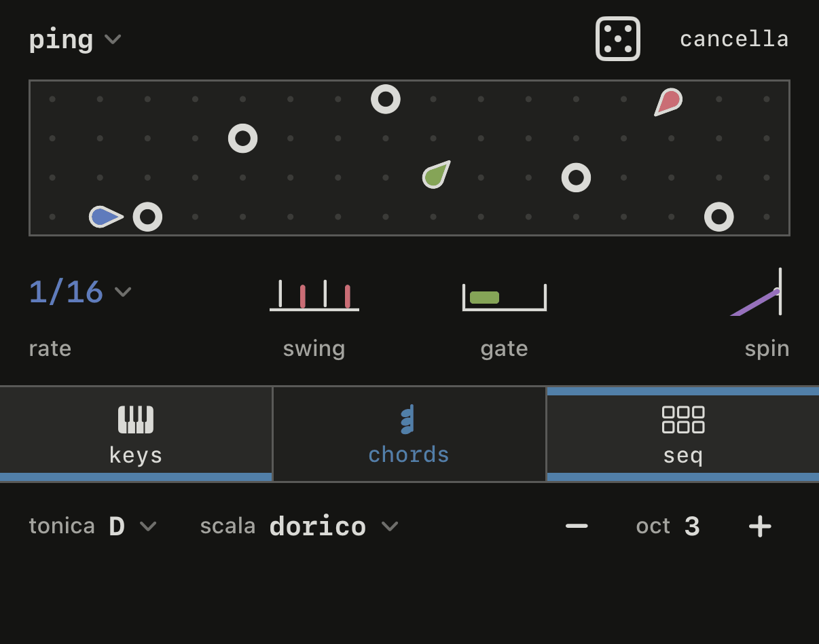Increase octave with the plus button
Image resolution: width=819 pixels, height=644 pixels.
[760, 526]
